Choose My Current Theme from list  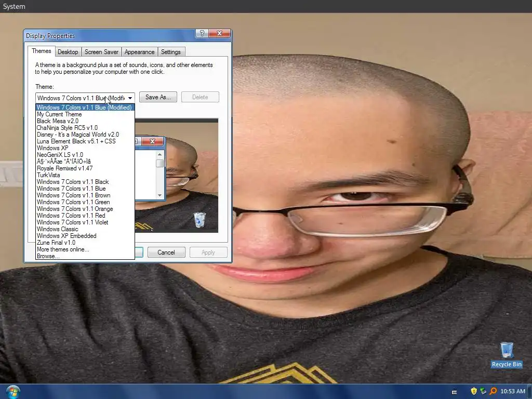pyautogui.click(x=85, y=114)
